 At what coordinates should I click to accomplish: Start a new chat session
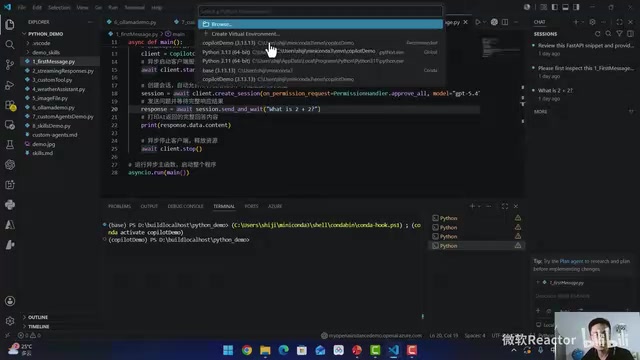tap(576, 22)
